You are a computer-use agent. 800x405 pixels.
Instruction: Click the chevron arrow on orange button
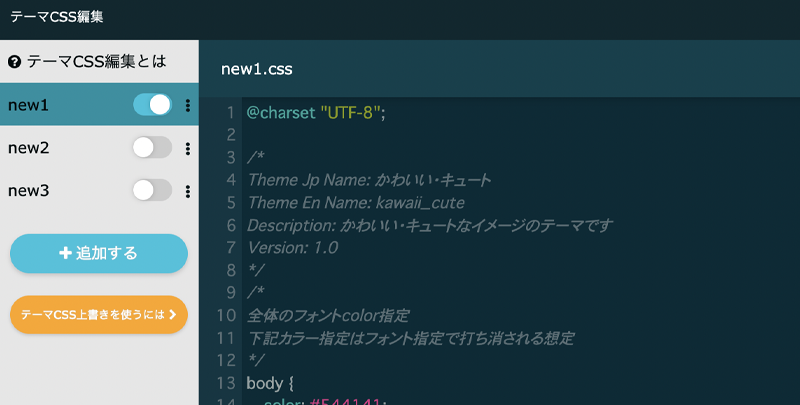[x=172, y=314]
